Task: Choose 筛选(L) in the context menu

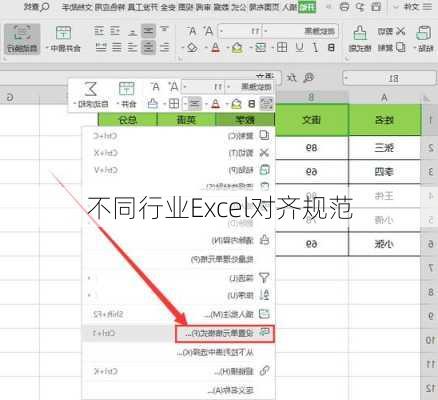Action: click(179, 278)
